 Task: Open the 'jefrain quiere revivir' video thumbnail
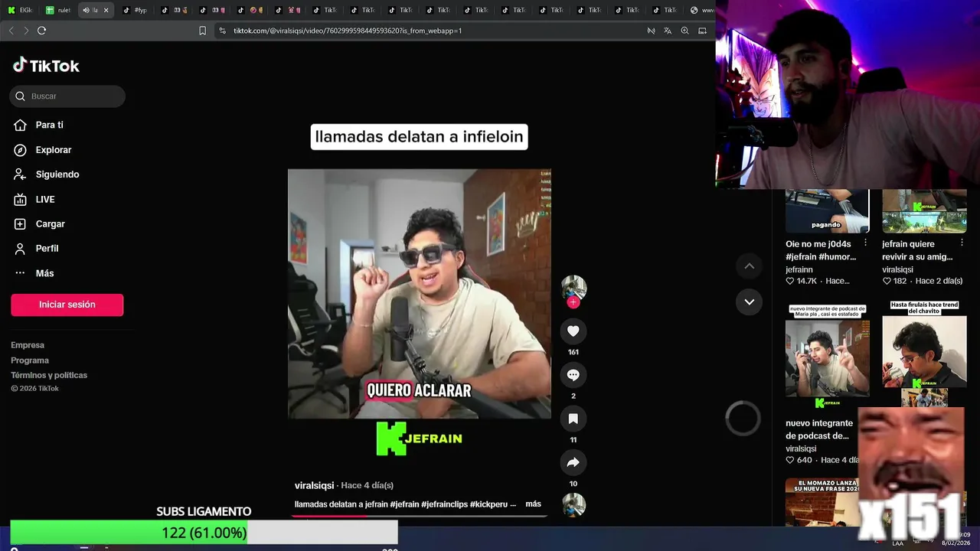click(x=924, y=211)
